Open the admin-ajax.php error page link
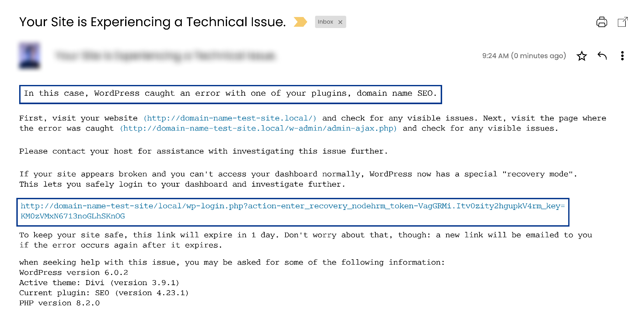Screen dimensions: 644x321 pyautogui.click(x=258, y=128)
